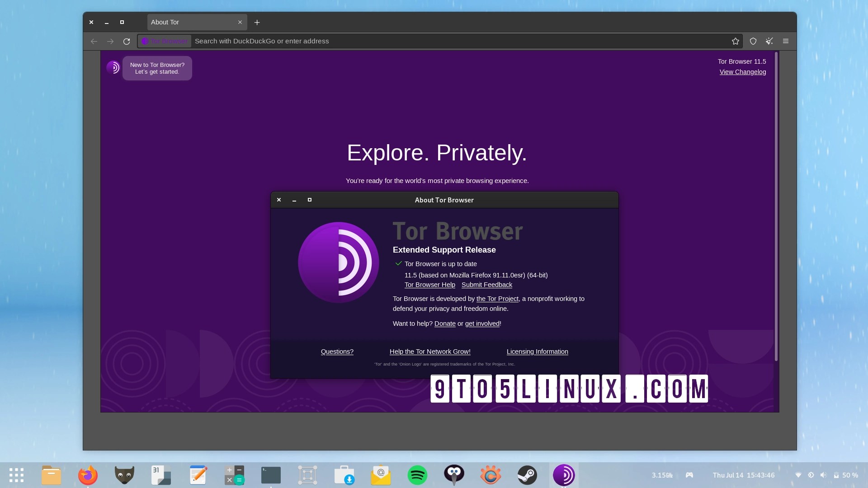Click the purple onion logo near the greeting
Screen dimensions: 868x488
point(114,68)
